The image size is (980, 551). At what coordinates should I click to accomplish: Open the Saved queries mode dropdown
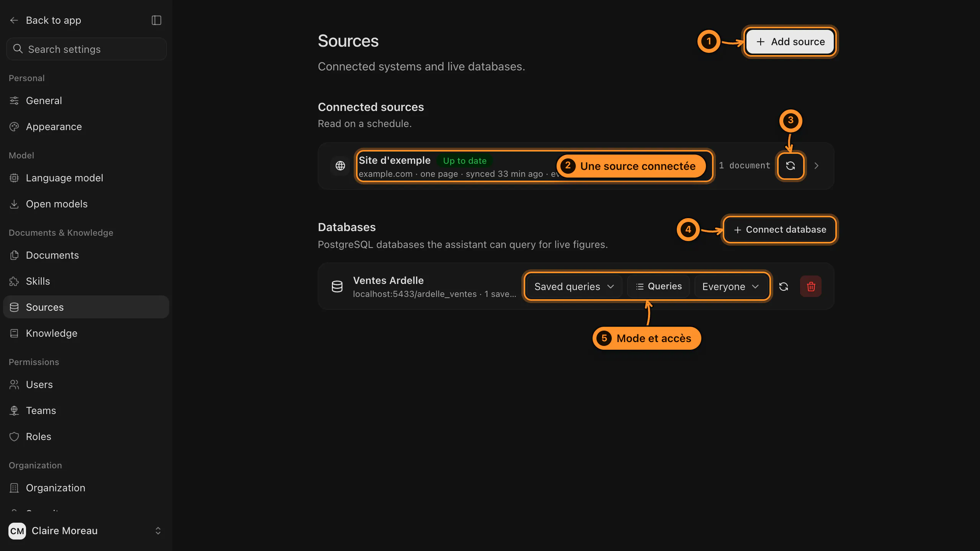(574, 287)
